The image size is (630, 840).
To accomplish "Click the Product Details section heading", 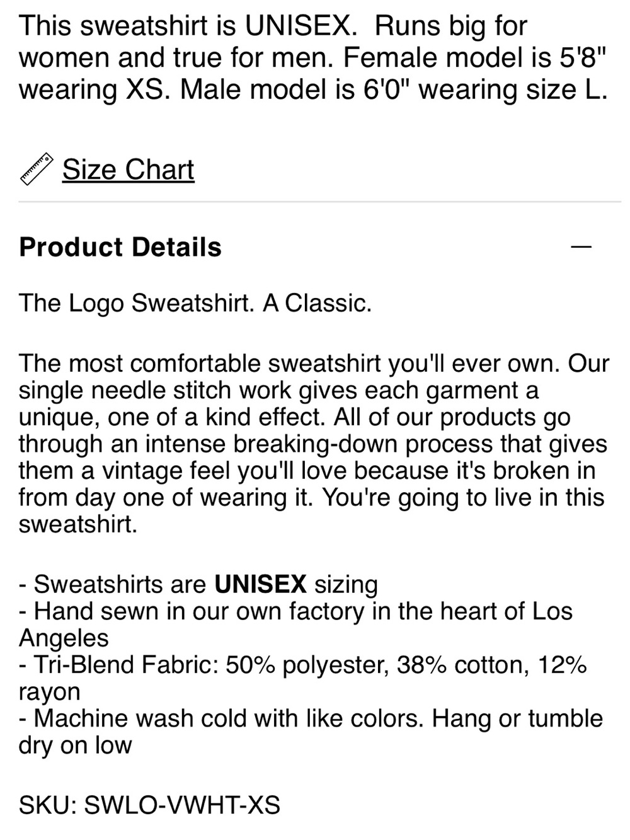I will [120, 247].
